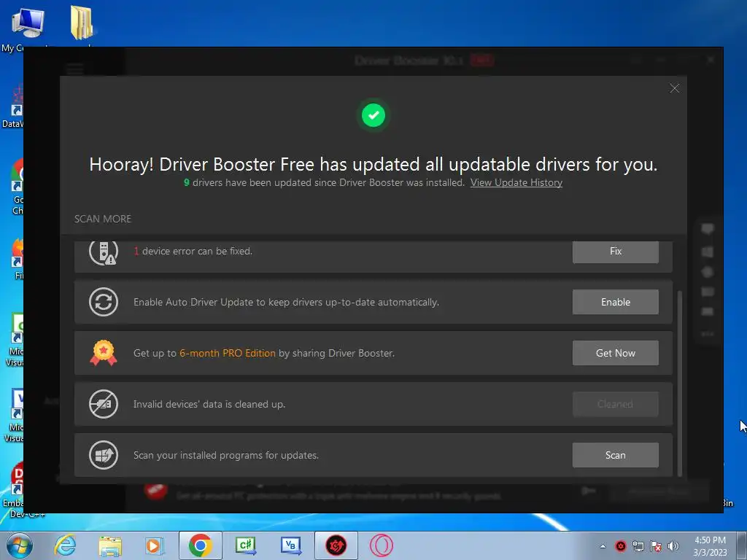Click Get Now for PRO Edition
The width and height of the screenshot is (747, 560).
pos(615,353)
